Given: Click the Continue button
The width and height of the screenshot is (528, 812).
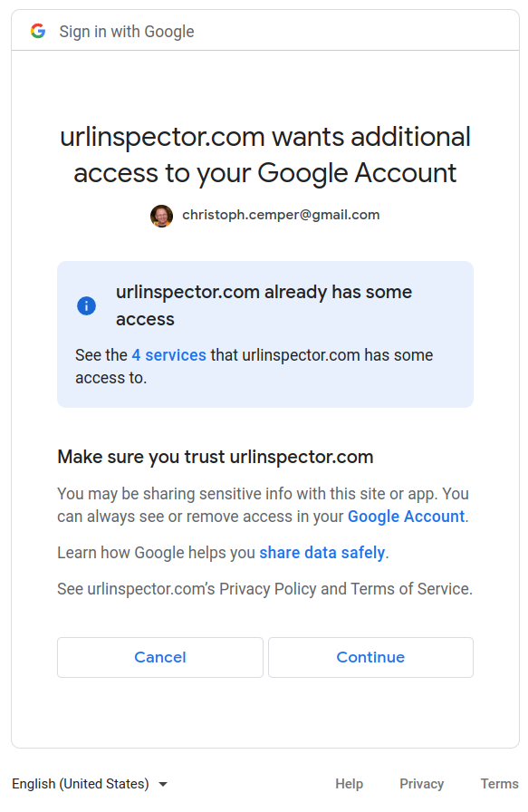Looking at the screenshot, I should (370, 657).
